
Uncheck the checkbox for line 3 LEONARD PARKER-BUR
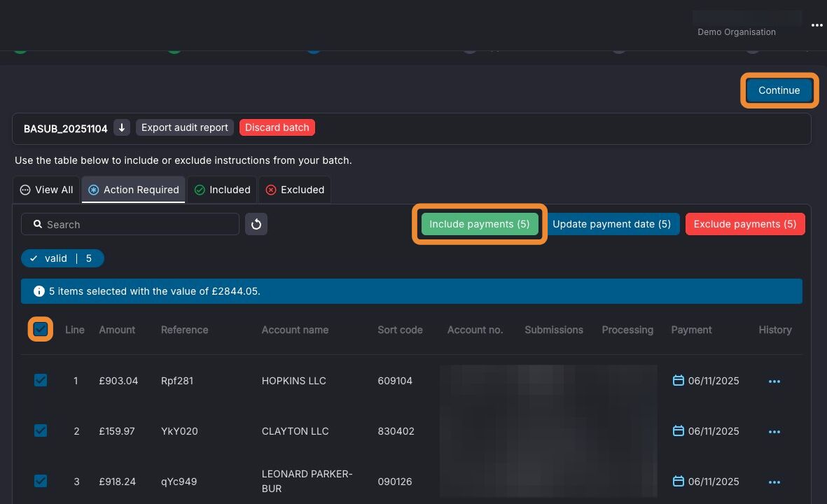coord(41,481)
